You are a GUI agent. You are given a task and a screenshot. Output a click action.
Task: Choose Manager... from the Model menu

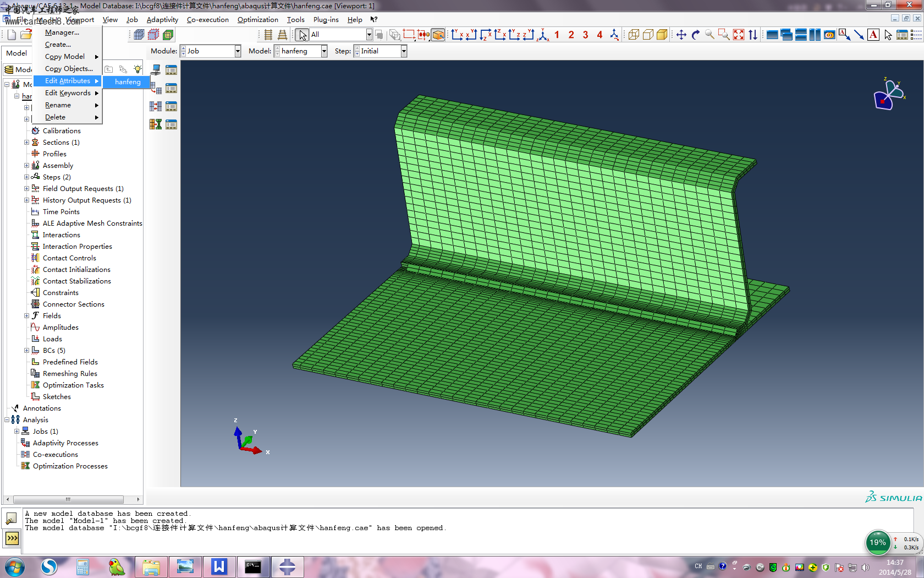[68, 32]
